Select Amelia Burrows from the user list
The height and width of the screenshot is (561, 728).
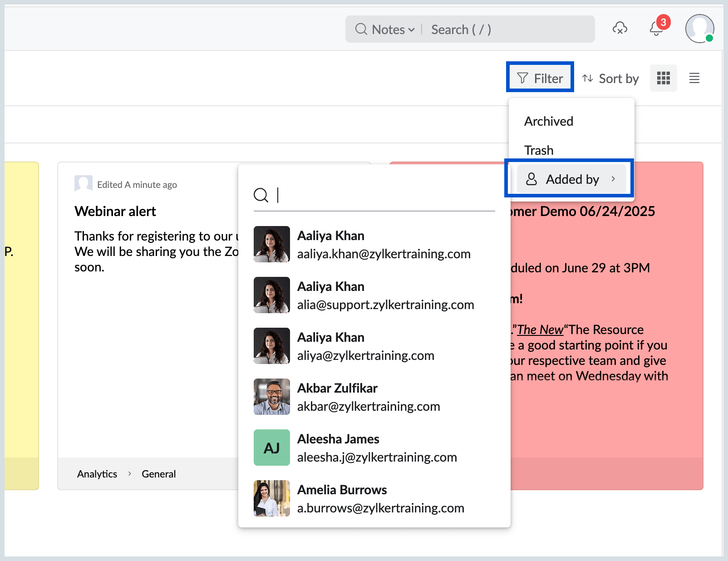pos(374,499)
